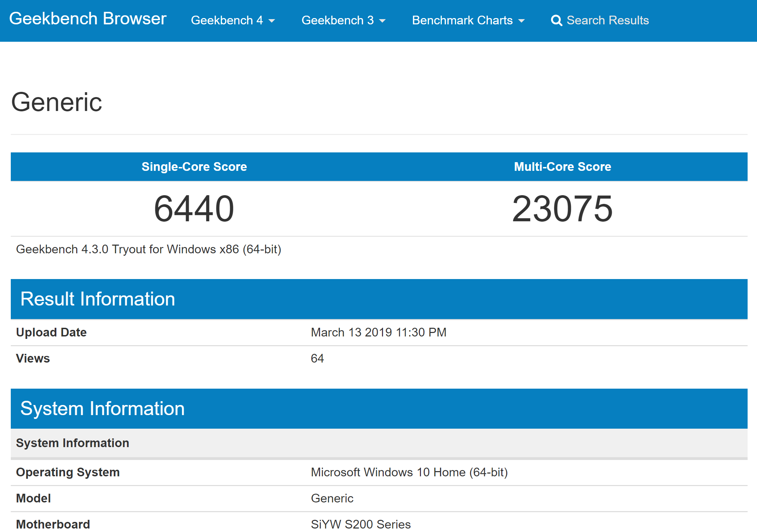Click the Benchmark Charts caret arrow
The image size is (757, 532).
[521, 21]
